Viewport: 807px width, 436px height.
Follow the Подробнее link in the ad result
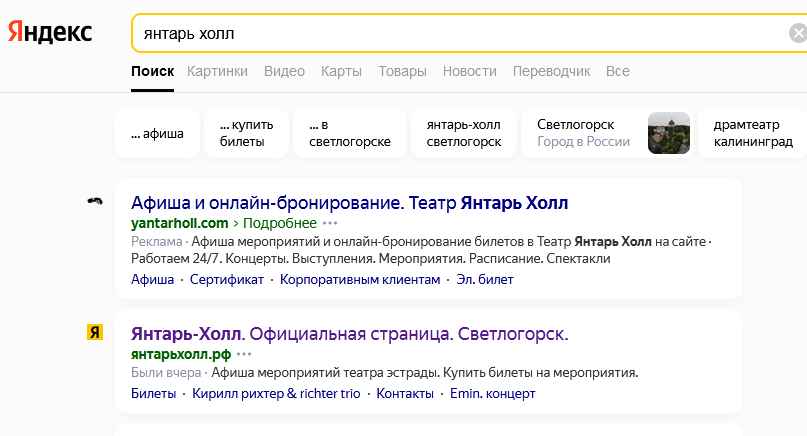(x=280, y=223)
